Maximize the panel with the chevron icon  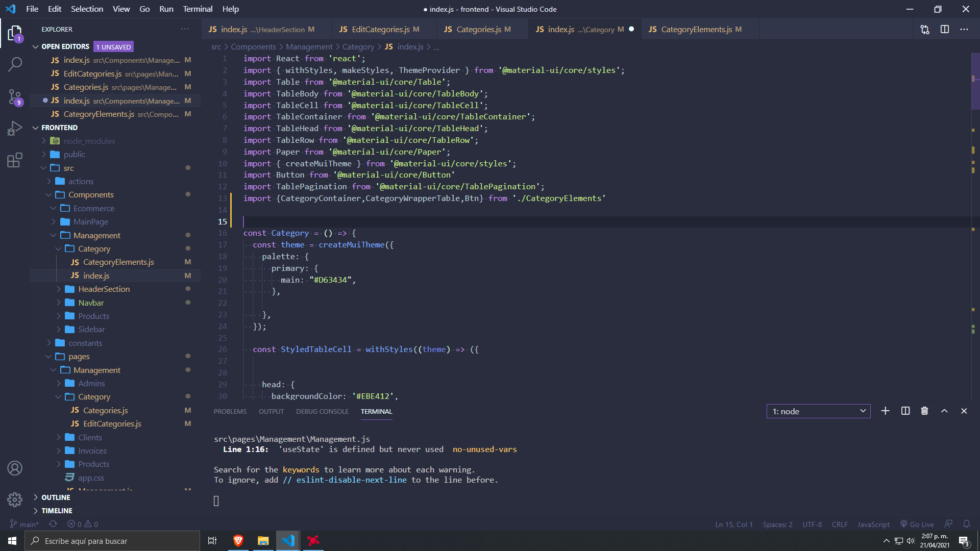pos(944,411)
